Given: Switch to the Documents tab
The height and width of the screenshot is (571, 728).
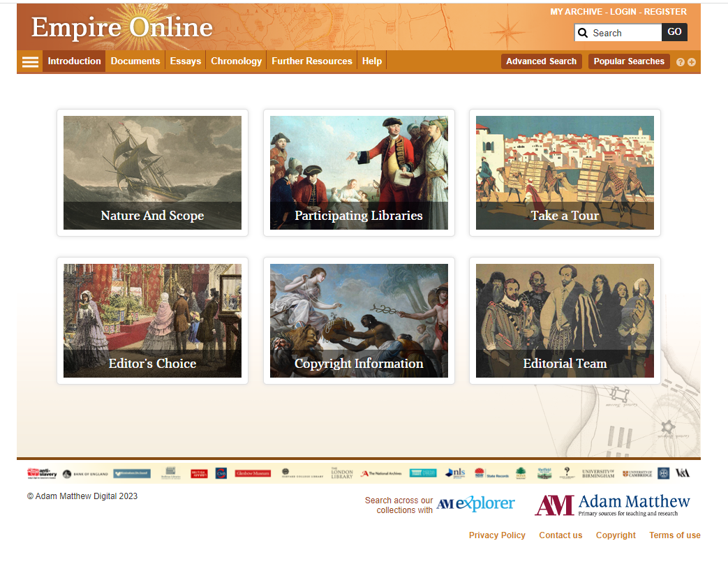Looking at the screenshot, I should [135, 61].
